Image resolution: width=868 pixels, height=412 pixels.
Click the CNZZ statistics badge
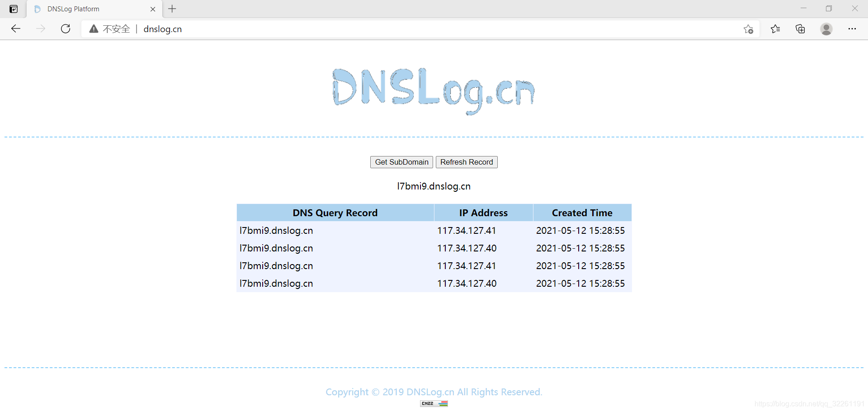point(434,403)
